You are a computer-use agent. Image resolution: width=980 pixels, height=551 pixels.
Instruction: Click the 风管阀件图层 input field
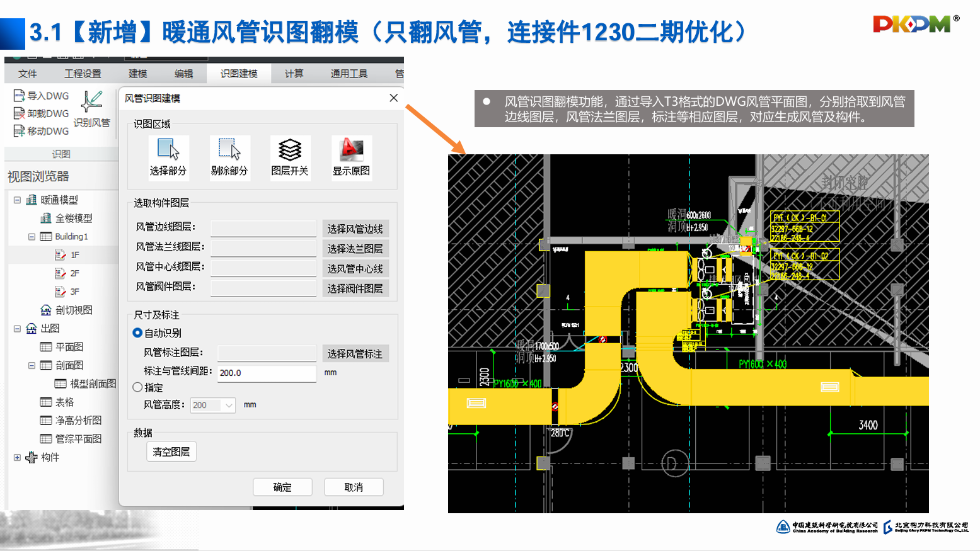pyautogui.click(x=263, y=288)
